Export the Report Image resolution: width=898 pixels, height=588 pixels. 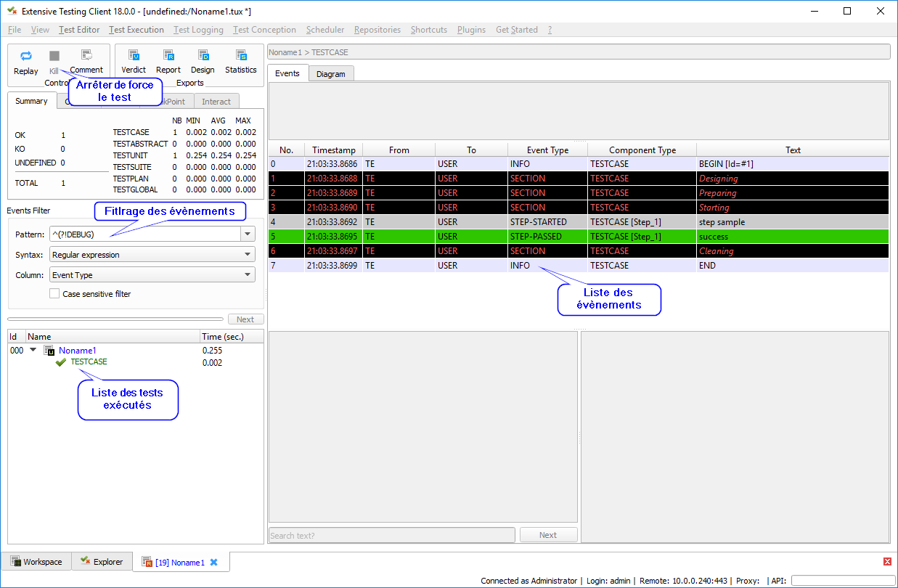[168, 55]
